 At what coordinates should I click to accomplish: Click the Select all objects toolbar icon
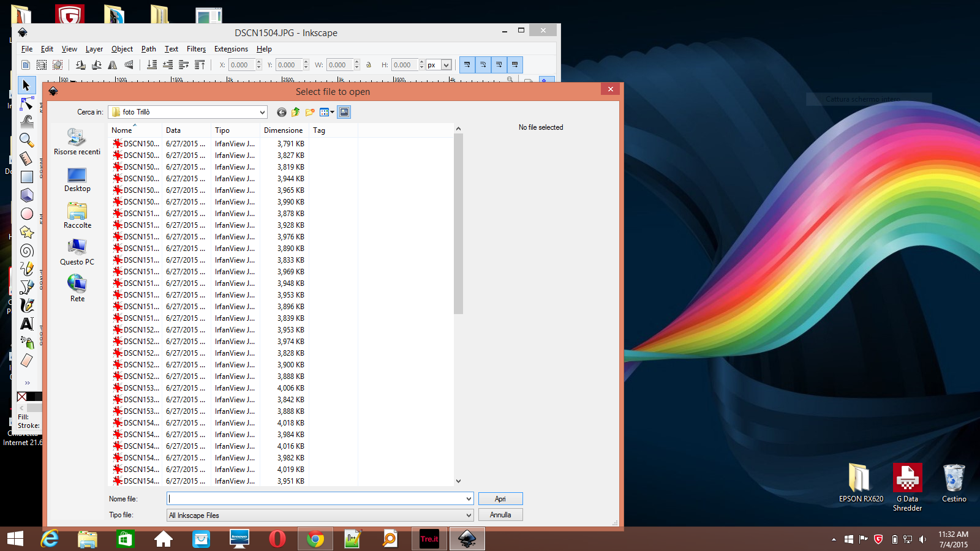42,65
